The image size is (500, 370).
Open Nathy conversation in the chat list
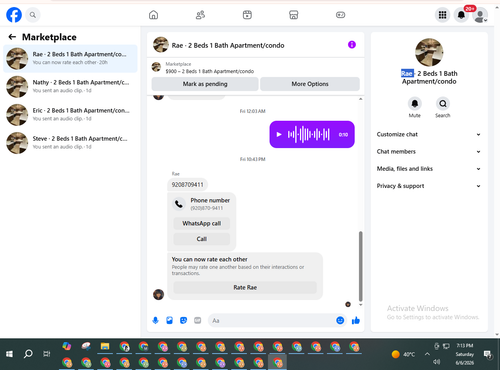[x=70, y=86]
